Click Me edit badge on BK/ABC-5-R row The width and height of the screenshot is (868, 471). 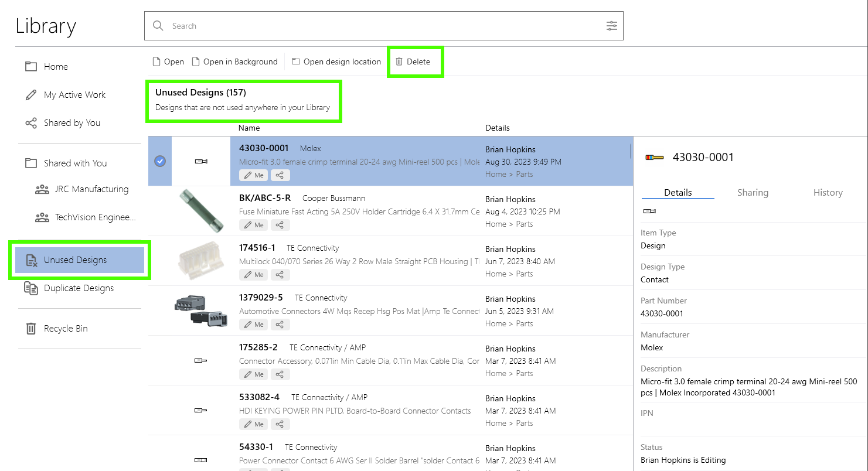click(x=254, y=225)
